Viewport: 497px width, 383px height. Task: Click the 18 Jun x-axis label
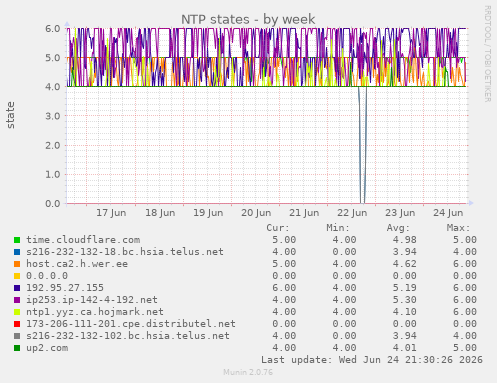click(x=160, y=213)
